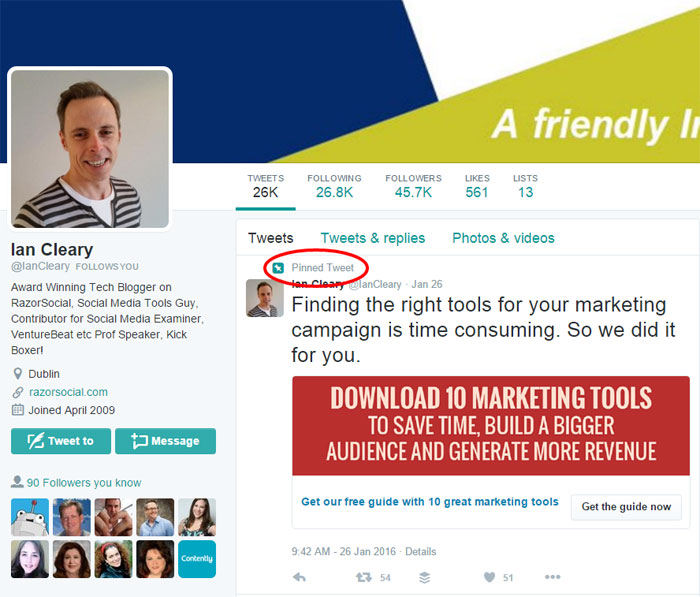
Task: Retweet the pinned tweet
Action: [x=364, y=577]
